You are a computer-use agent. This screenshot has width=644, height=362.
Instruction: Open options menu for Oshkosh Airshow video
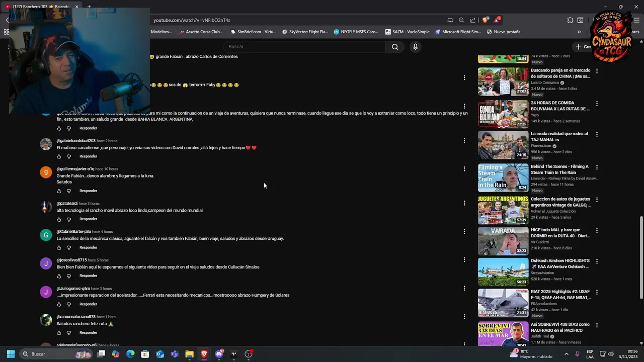pos(597,261)
